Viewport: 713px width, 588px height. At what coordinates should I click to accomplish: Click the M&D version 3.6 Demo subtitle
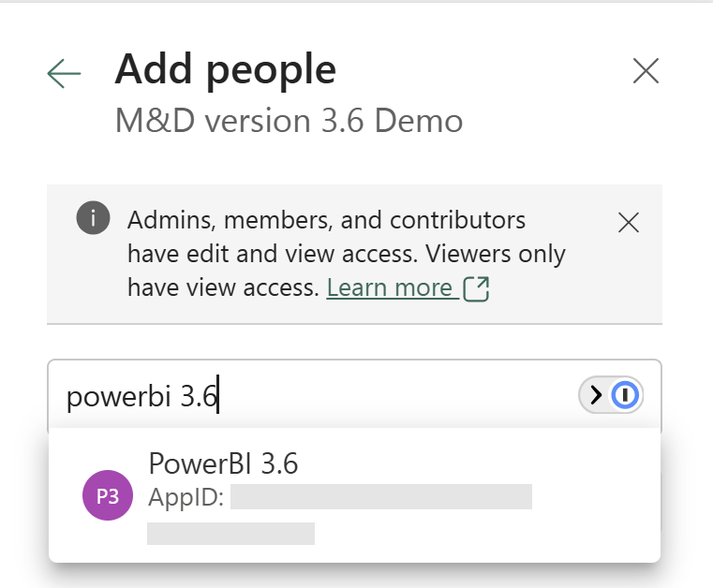pyautogui.click(x=290, y=121)
